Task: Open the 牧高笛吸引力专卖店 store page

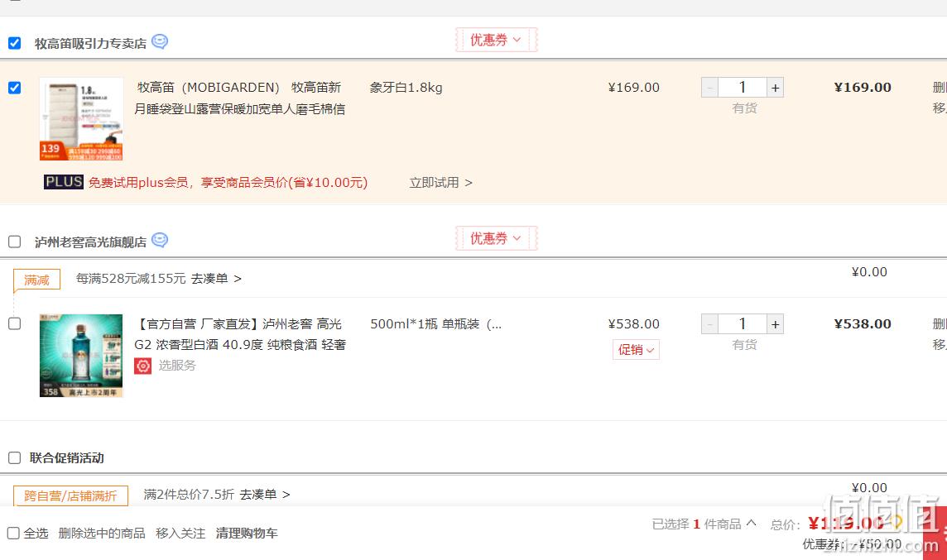Action: tap(90, 44)
